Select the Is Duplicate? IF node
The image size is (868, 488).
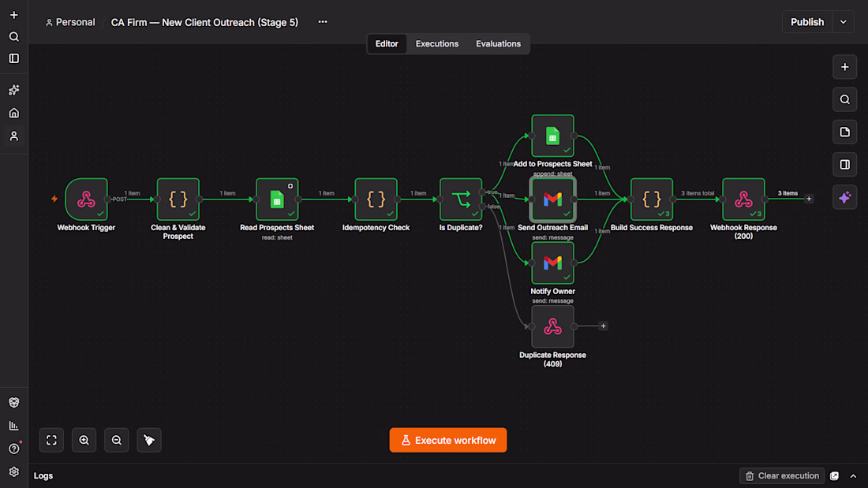pyautogui.click(x=461, y=199)
